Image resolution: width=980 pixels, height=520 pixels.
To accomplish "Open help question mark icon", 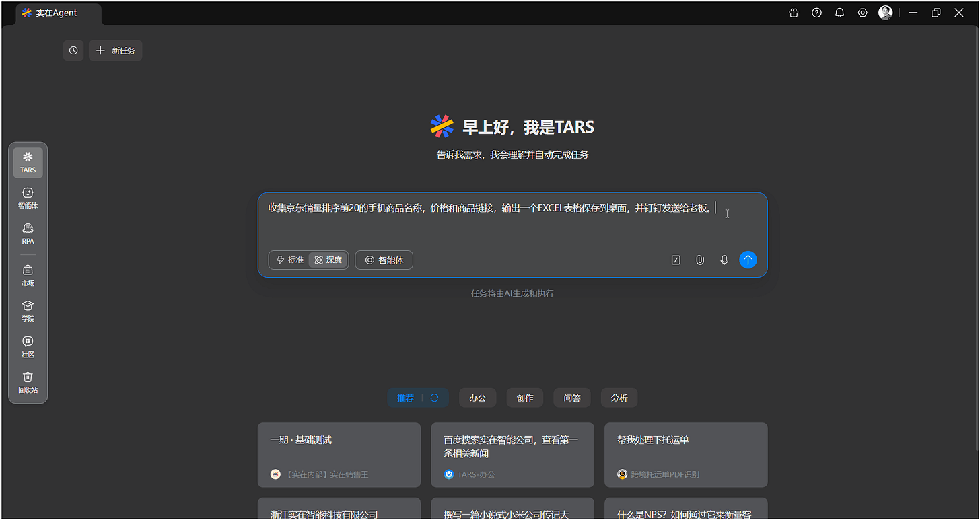I will coord(816,13).
